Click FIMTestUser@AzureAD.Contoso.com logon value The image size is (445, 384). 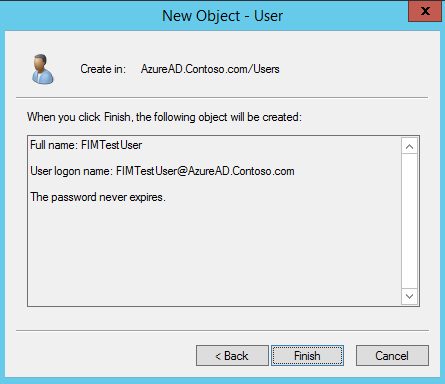click(205, 171)
